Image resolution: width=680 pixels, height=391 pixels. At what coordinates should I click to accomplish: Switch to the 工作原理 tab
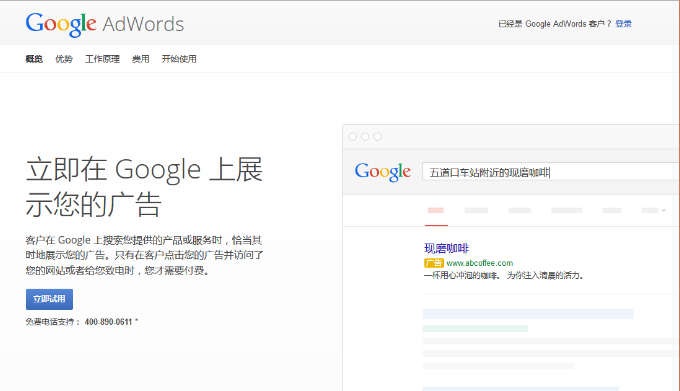pyautogui.click(x=102, y=59)
